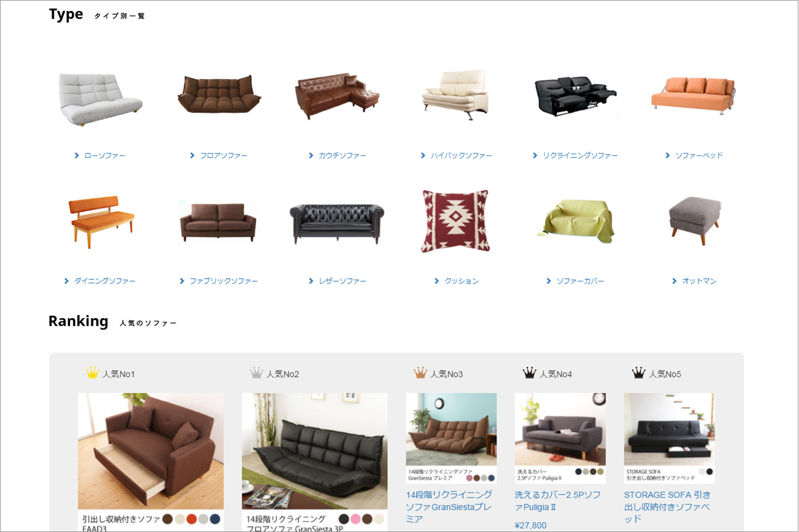The height and width of the screenshot is (532, 799).
Task: Click the silver crown icon beside 人気No2
Action: coord(256,373)
